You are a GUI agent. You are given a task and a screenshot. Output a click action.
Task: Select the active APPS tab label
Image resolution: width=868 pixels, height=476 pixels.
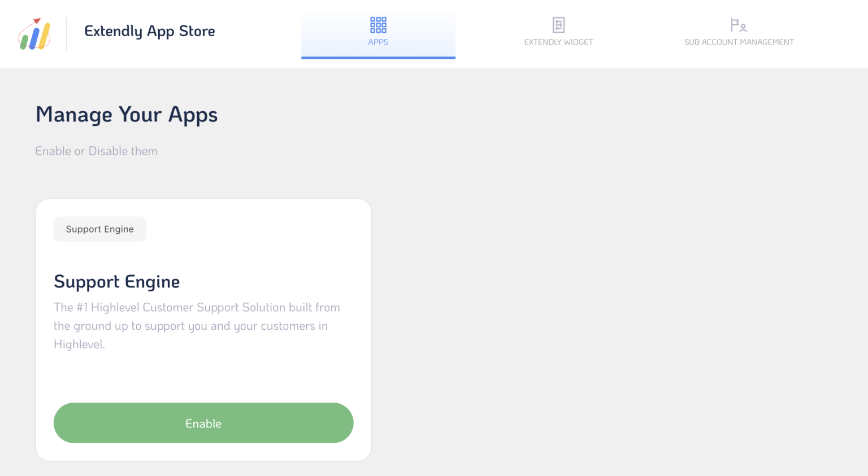378,41
